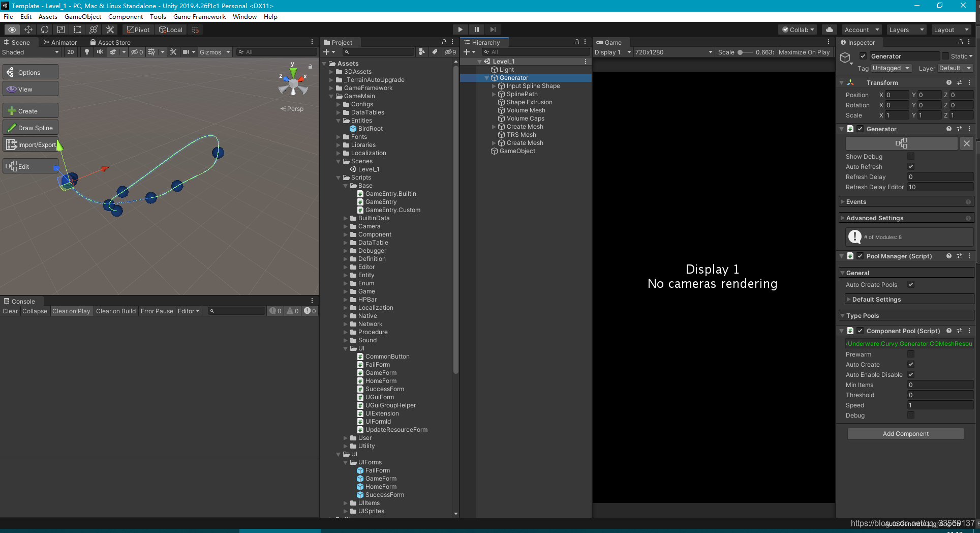Enable Show Debug checkbox
This screenshot has width=980, height=533.
[911, 156]
